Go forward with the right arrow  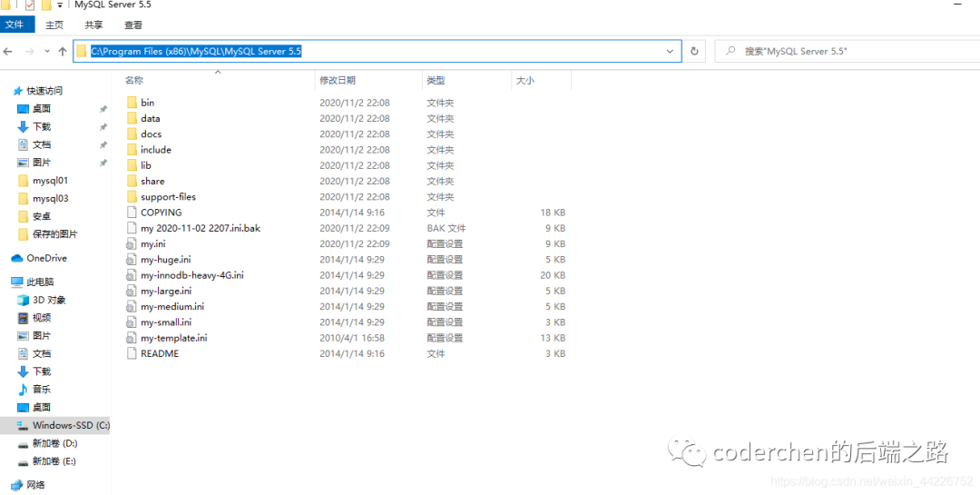point(29,51)
